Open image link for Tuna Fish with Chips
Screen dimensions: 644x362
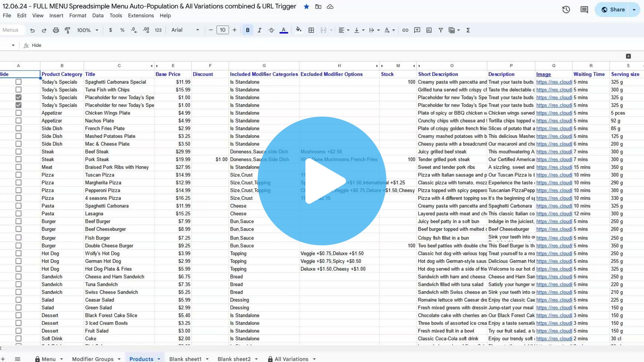coord(554,90)
